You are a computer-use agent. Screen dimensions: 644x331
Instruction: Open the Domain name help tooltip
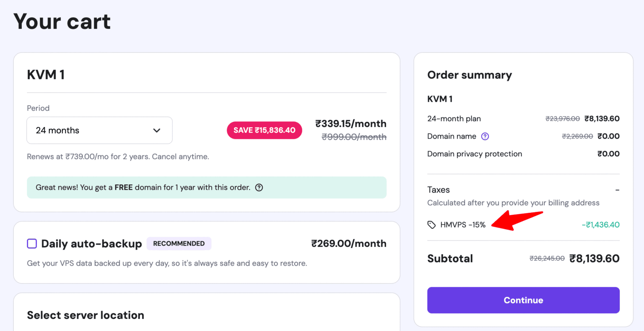[x=485, y=136]
